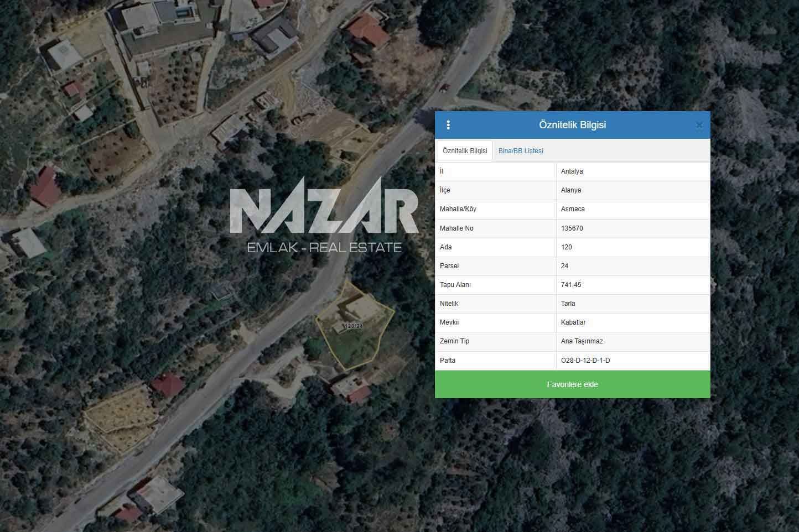The width and height of the screenshot is (799, 532).
Task: Click Tapu Alanı value 741,45
Action: click(x=571, y=285)
